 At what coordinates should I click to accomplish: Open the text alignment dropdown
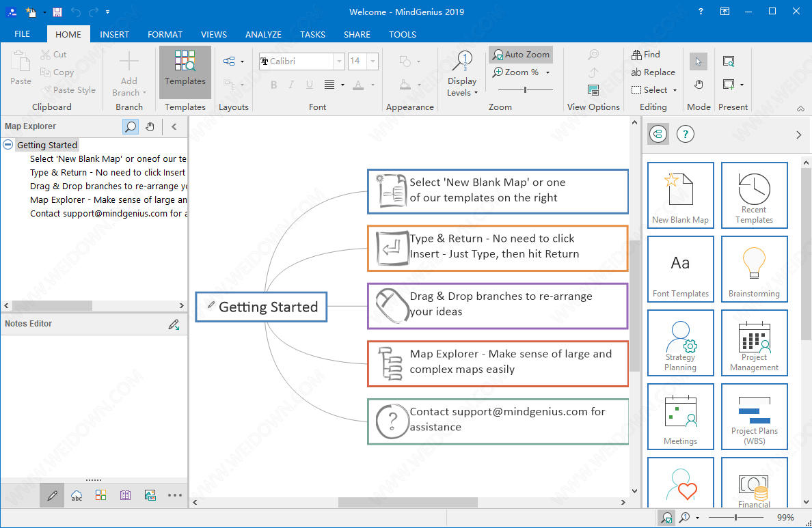point(342,85)
